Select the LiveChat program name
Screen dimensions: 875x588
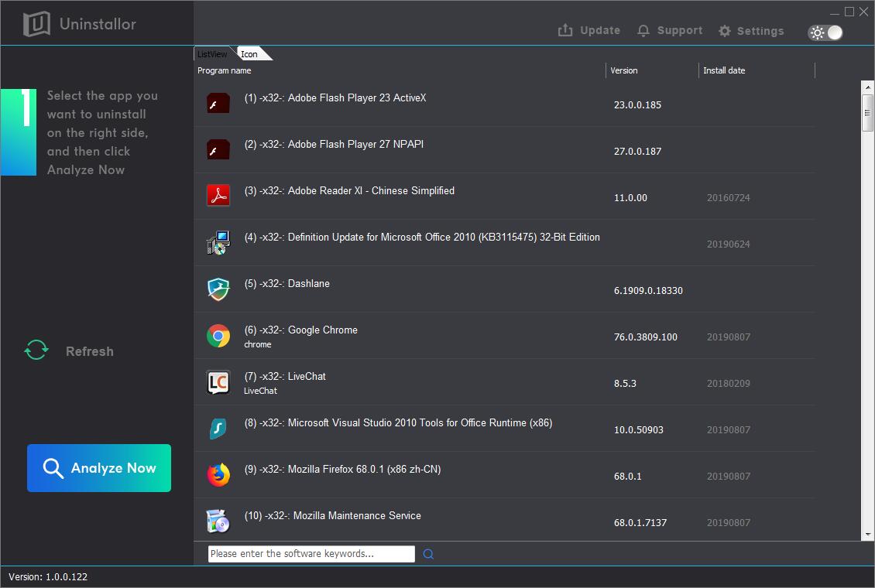(x=285, y=376)
